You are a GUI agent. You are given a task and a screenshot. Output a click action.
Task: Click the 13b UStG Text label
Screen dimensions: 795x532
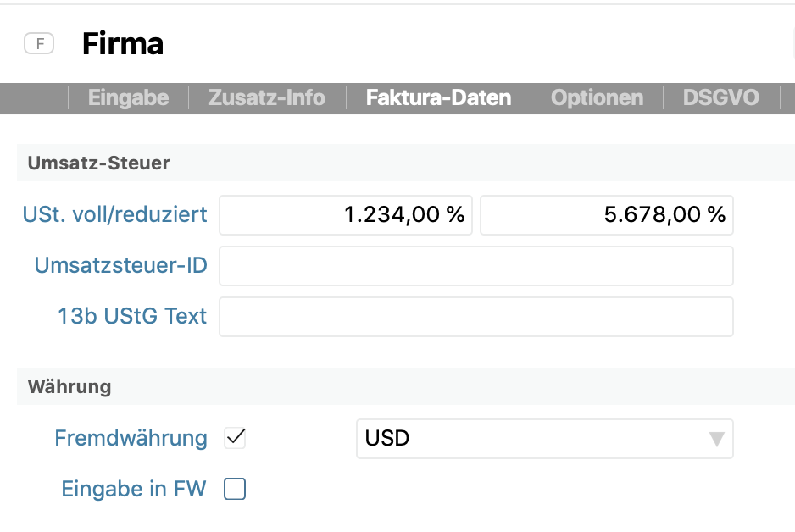coord(132,317)
